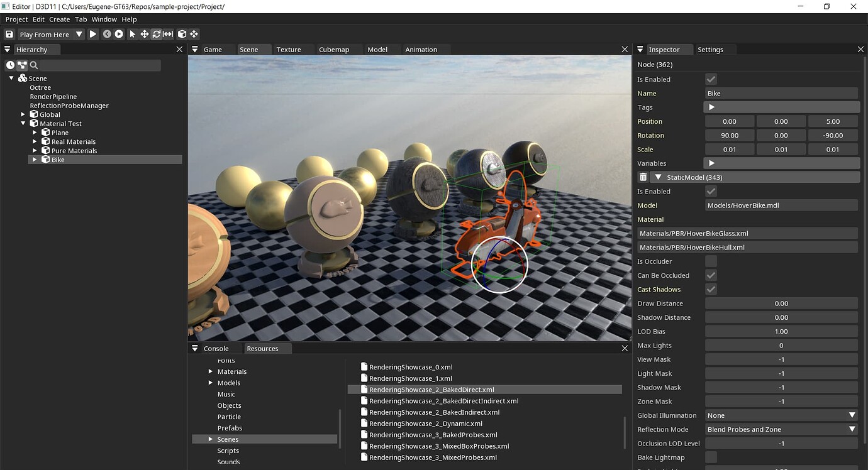Expand the Tags section arrow
This screenshot has width=868, height=470.
[x=711, y=107]
